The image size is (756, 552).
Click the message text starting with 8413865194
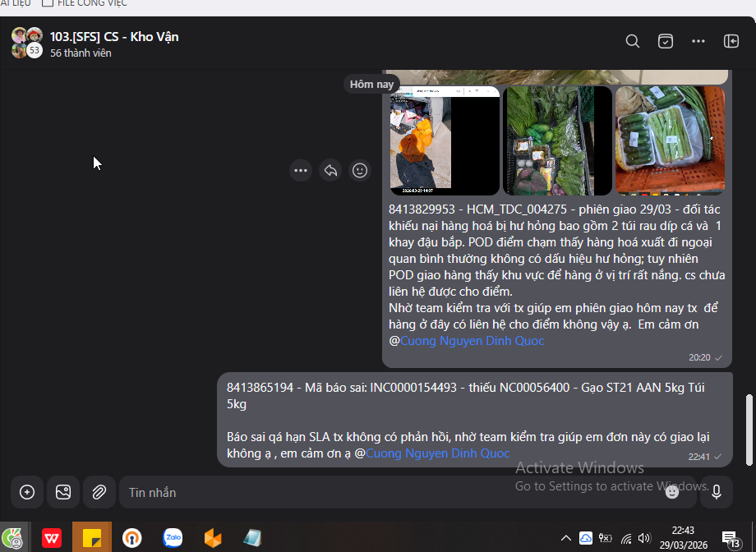(x=468, y=420)
